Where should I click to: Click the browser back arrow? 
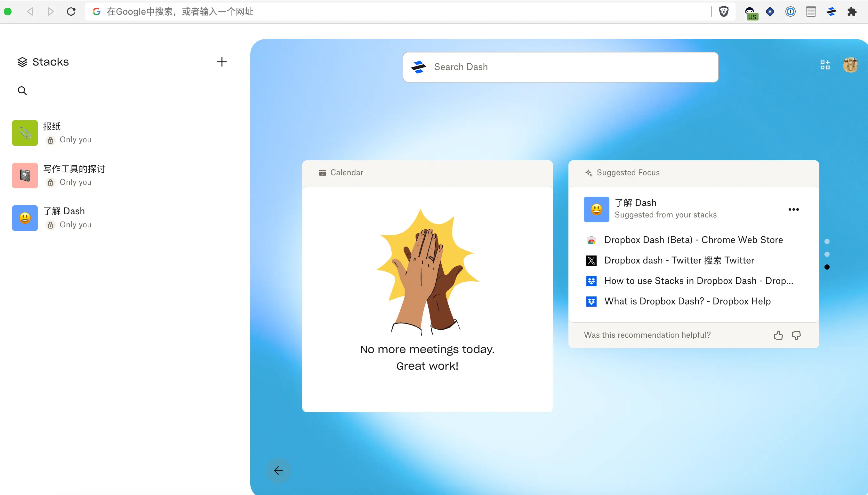point(30,12)
